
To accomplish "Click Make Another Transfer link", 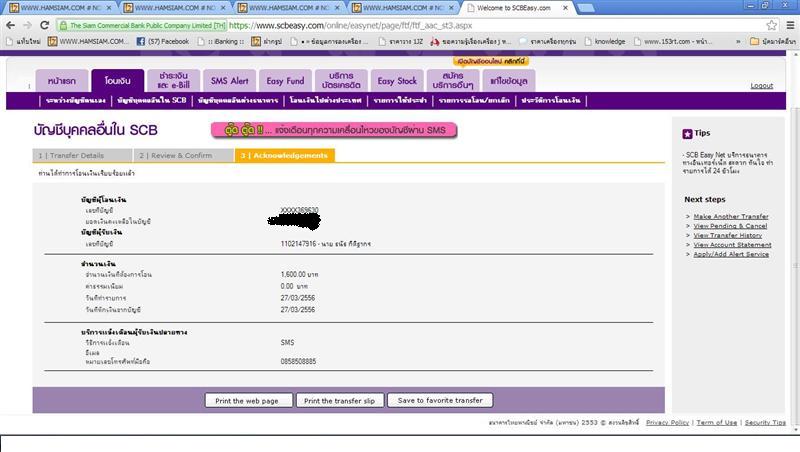I will click(x=731, y=216).
